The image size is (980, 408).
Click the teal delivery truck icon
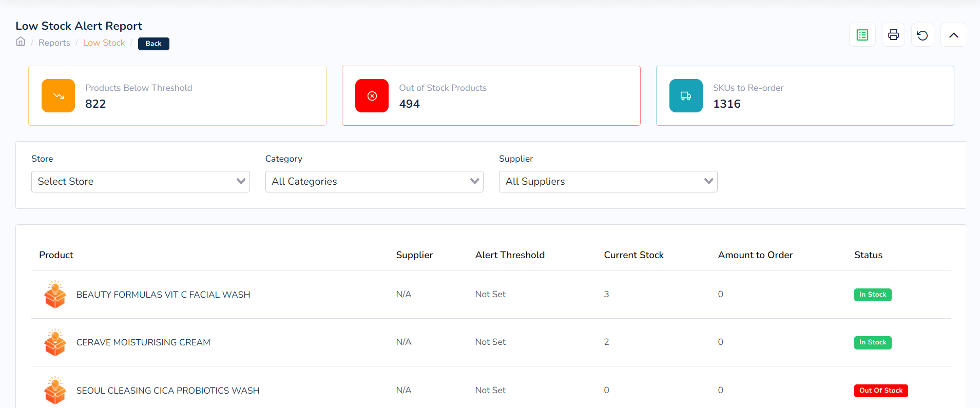point(686,95)
